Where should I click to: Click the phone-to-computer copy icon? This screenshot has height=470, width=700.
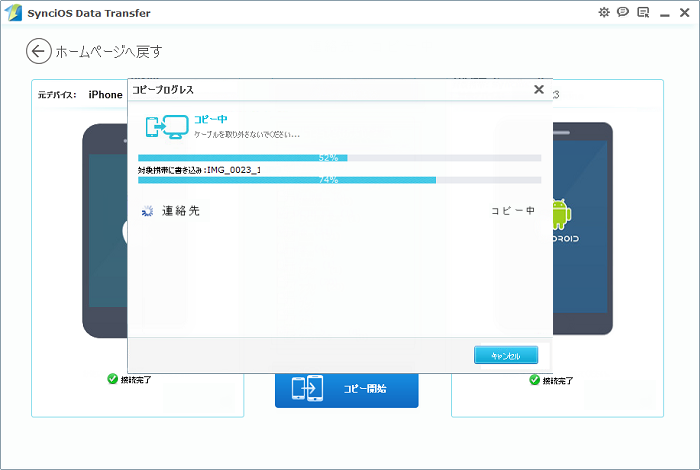[167, 127]
